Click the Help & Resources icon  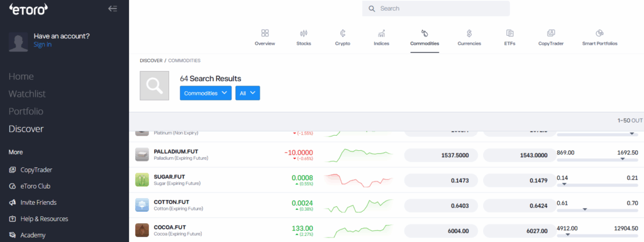(13, 219)
